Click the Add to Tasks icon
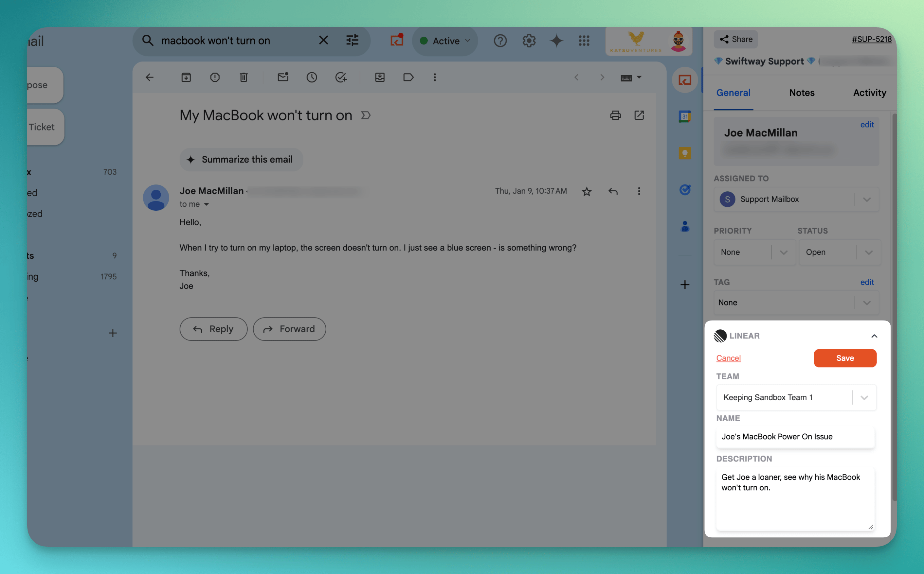The image size is (924, 574). pos(341,78)
